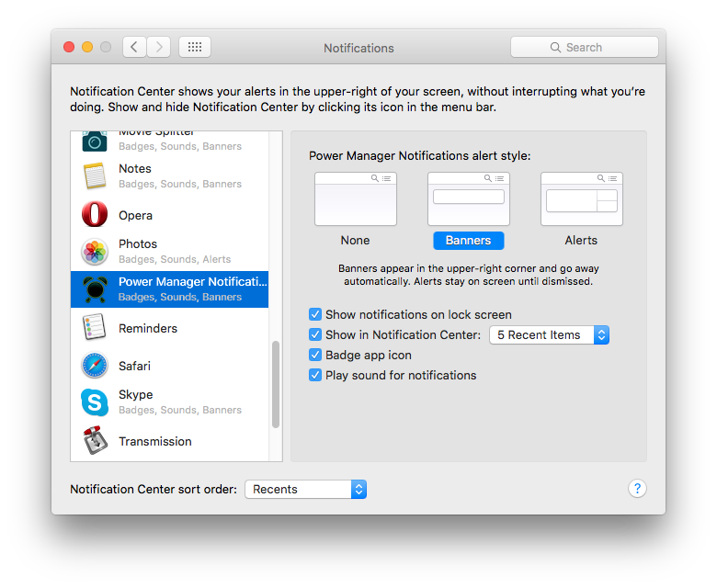Go forward with the right arrow button
The image size is (717, 588).
coord(159,47)
